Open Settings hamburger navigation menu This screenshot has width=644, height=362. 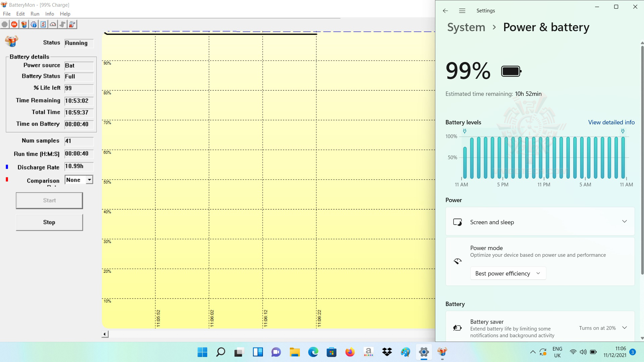tap(462, 11)
